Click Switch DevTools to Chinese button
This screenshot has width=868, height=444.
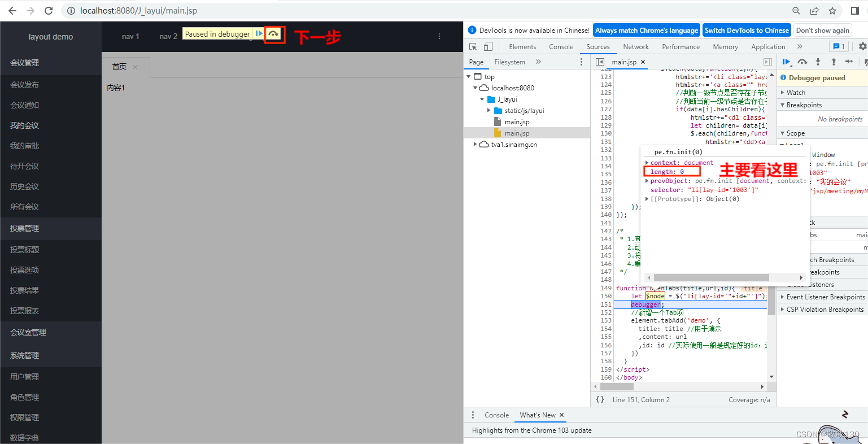click(747, 31)
